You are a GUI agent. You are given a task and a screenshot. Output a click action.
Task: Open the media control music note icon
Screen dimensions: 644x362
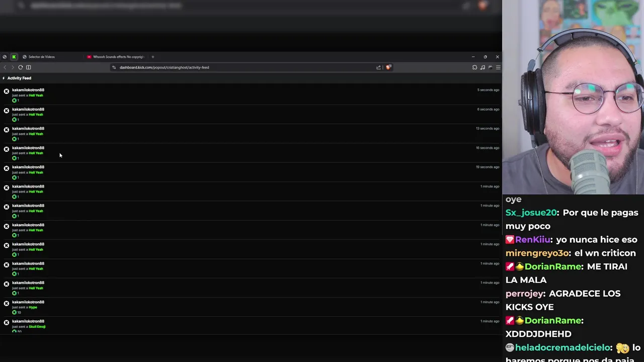point(482,67)
